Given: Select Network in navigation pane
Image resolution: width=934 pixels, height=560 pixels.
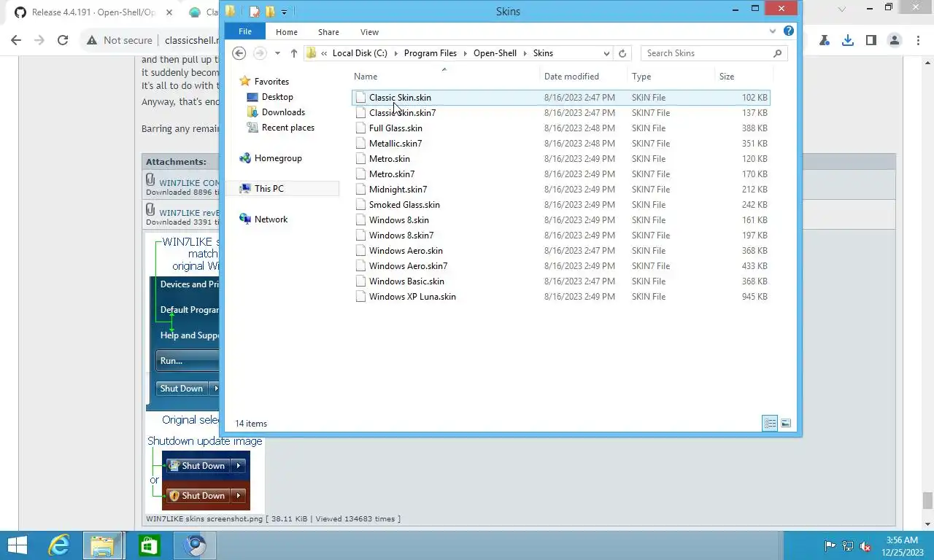Looking at the screenshot, I should (271, 219).
